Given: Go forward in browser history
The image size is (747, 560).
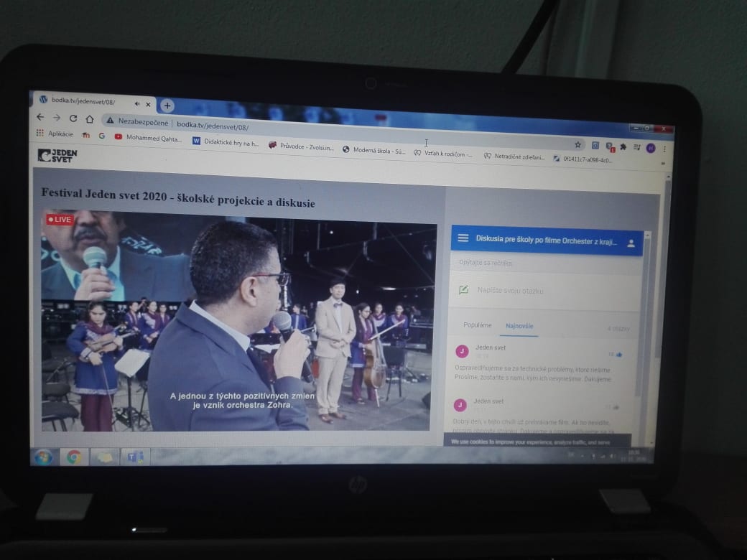Looking at the screenshot, I should tap(57, 118).
